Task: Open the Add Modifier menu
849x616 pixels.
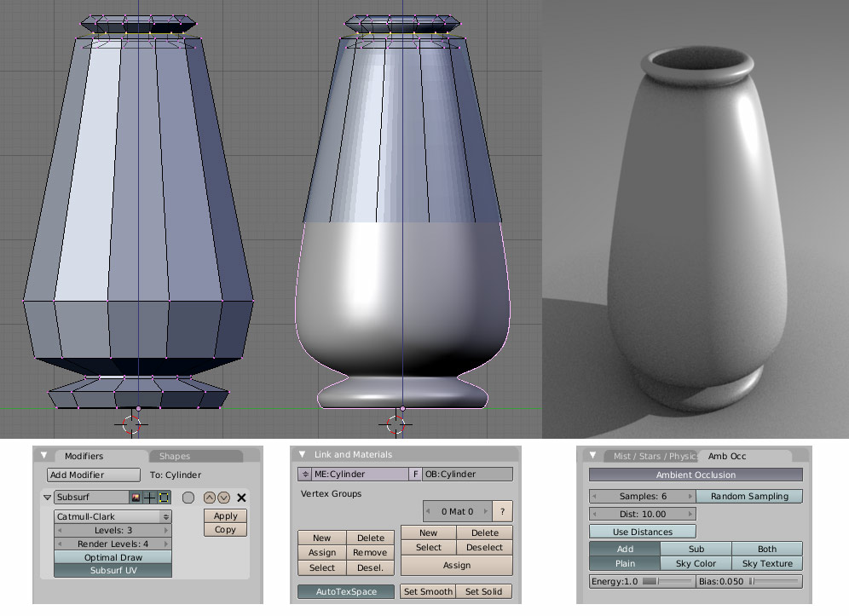Action: (x=94, y=475)
